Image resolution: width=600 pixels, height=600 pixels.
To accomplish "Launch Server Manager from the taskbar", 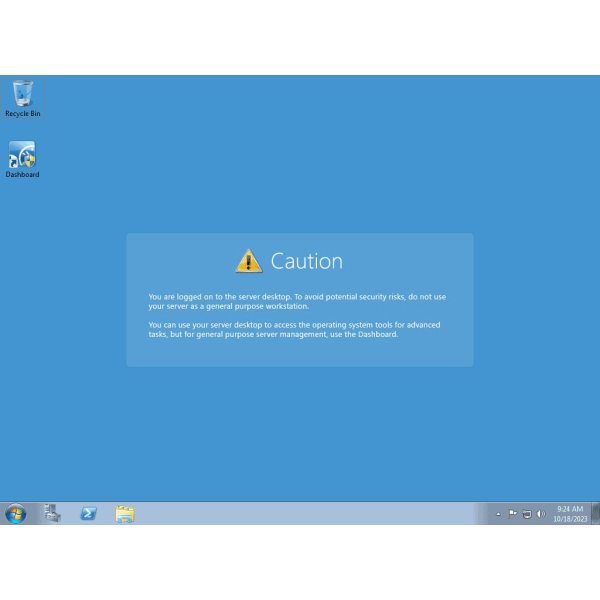I will 53,514.
